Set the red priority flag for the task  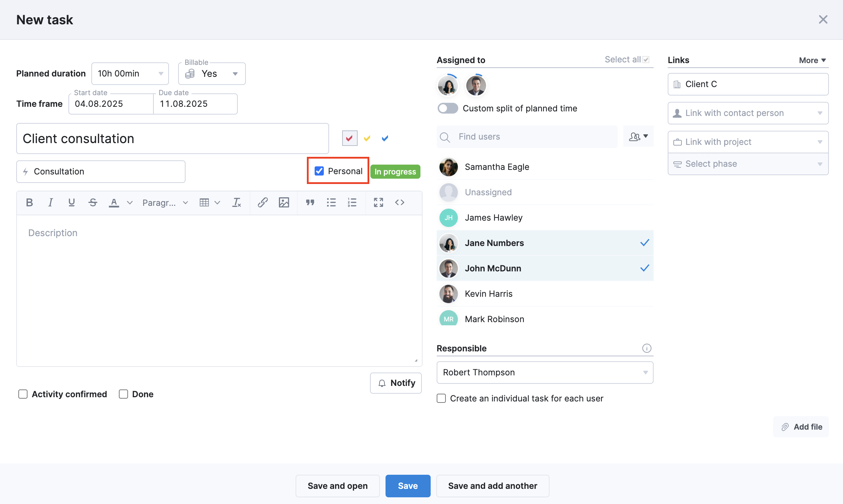point(349,138)
